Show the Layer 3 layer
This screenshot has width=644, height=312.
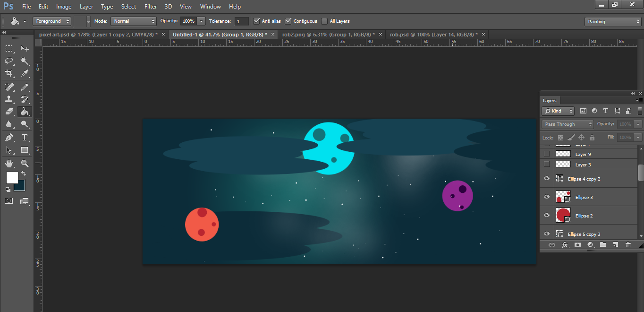coord(547,165)
